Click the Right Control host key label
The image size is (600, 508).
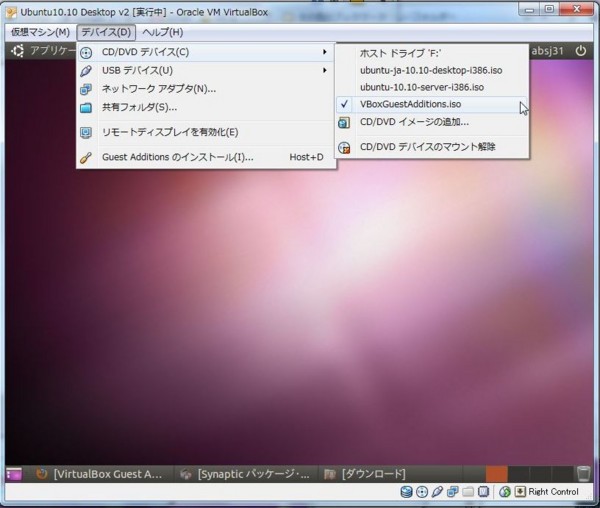point(553,492)
